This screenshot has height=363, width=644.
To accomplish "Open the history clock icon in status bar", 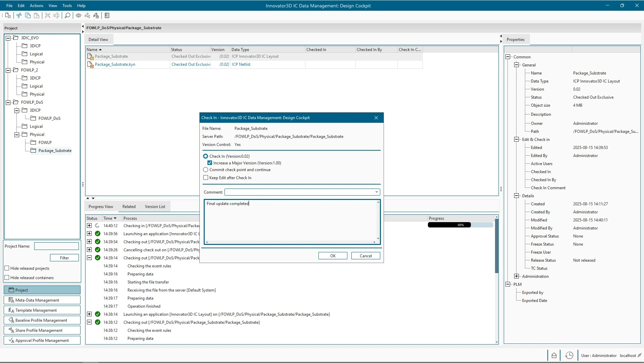I will pyautogui.click(x=569, y=355).
